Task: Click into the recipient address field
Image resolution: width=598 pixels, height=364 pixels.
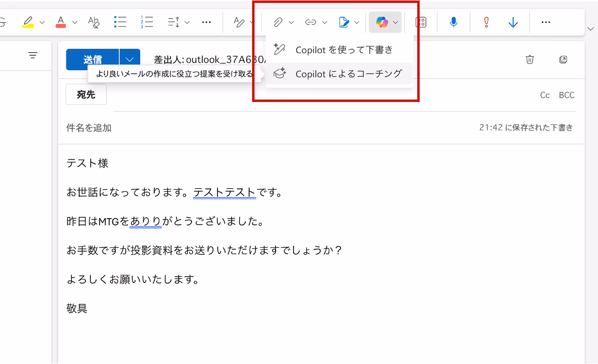Action: 322,95
